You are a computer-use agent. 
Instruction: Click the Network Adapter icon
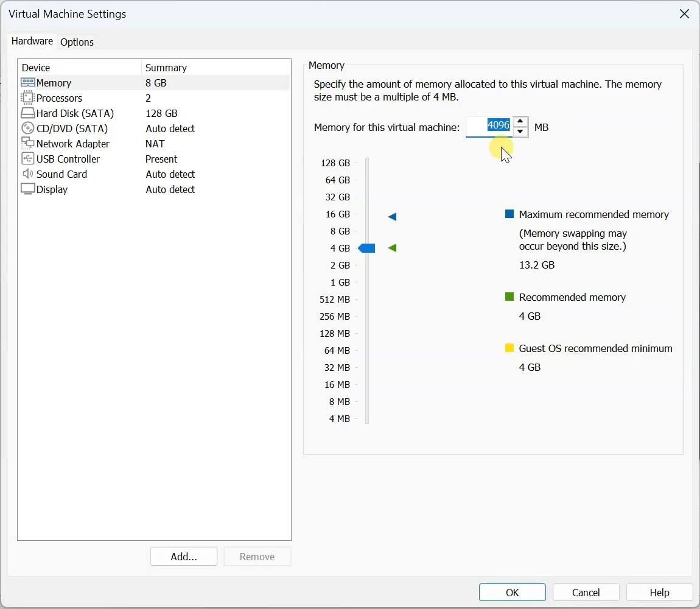coord(27,144)
